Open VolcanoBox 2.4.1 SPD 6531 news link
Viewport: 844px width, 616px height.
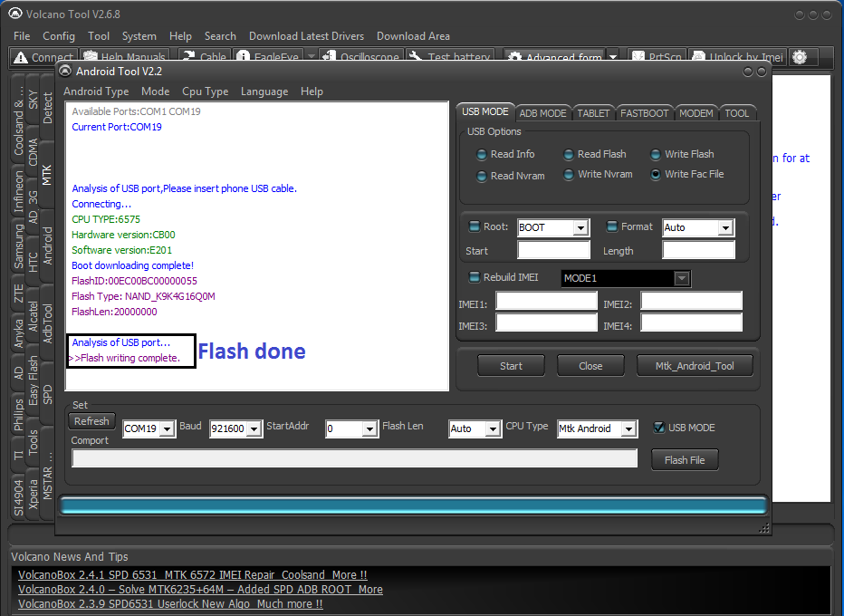[x=193, y=575]
